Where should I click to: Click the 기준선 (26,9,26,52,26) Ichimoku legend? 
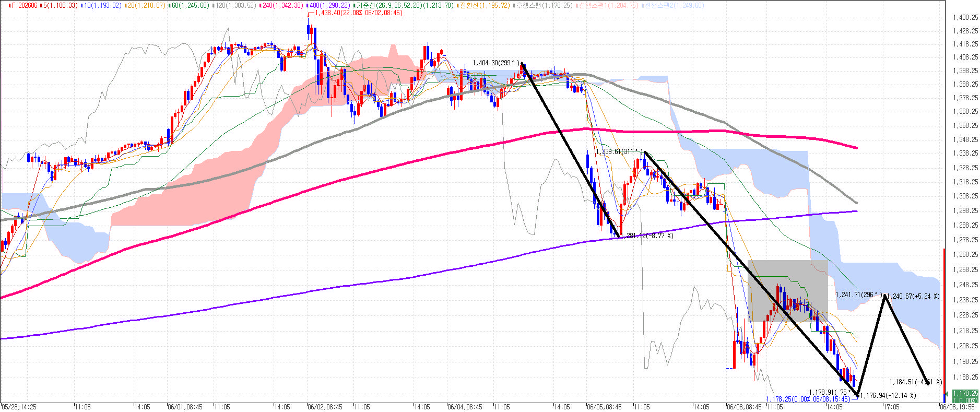[x=403, y=5]
